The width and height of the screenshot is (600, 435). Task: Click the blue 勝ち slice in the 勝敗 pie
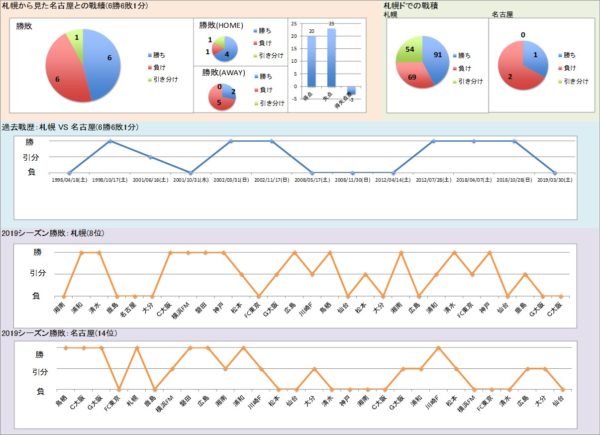[x=100, y=62]
